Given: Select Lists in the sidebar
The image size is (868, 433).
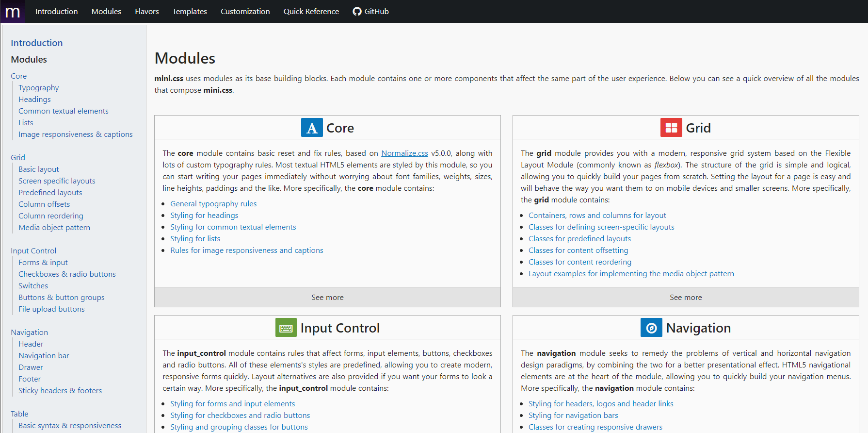Looking at the screenshot, I should pos(26,123).
